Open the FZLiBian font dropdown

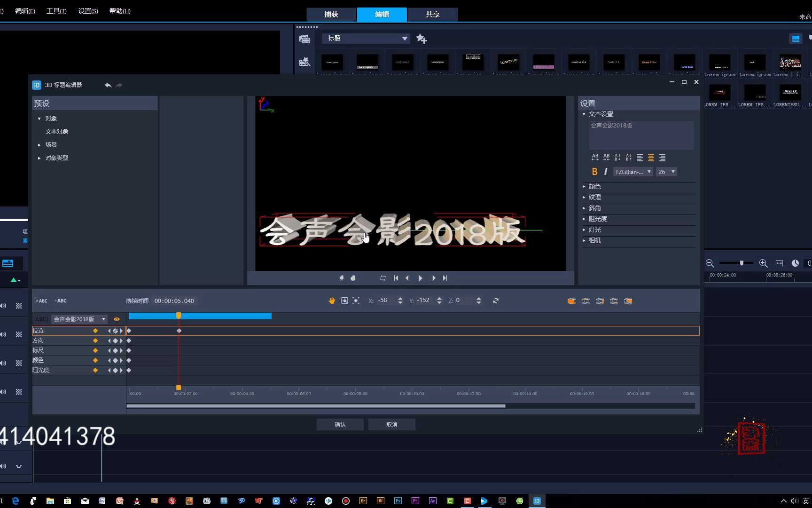click(x=633, y=172)
